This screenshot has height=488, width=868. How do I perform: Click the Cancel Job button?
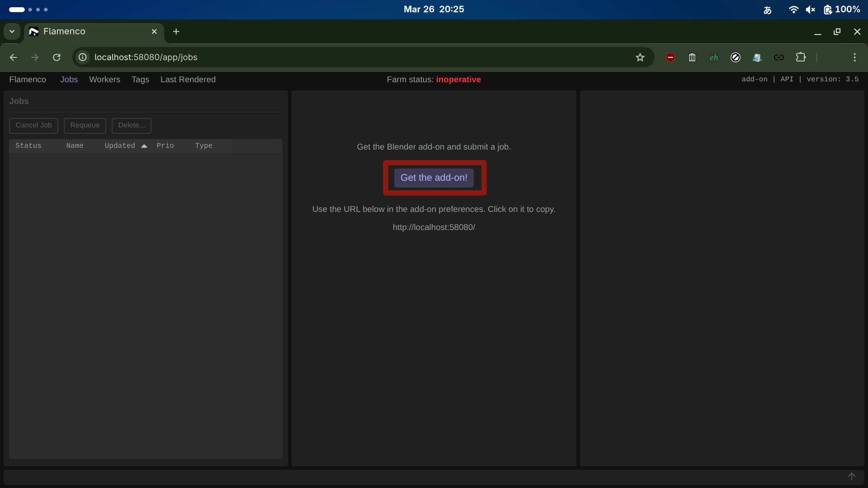pyautogui.click(x=33, y=126)
